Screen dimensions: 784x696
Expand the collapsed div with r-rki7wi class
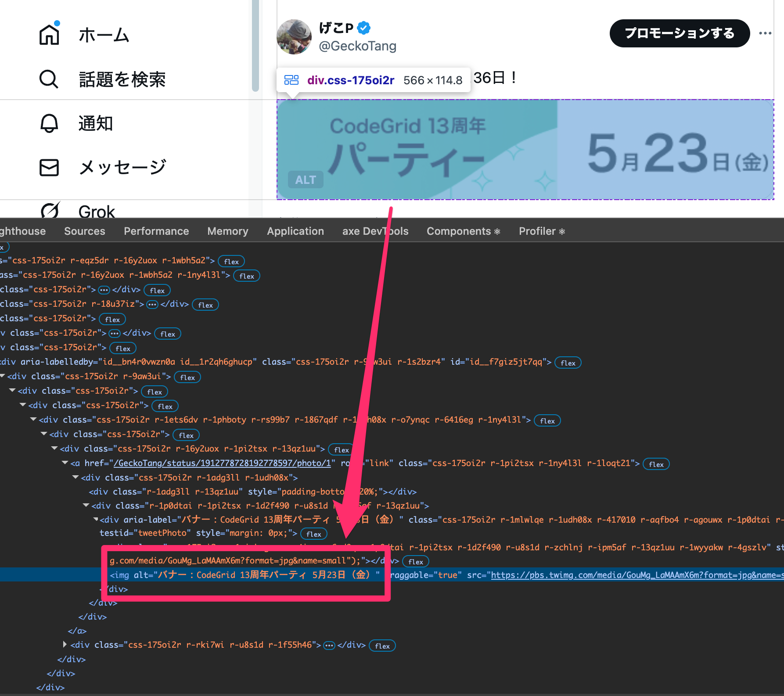[x=65, y=645]
